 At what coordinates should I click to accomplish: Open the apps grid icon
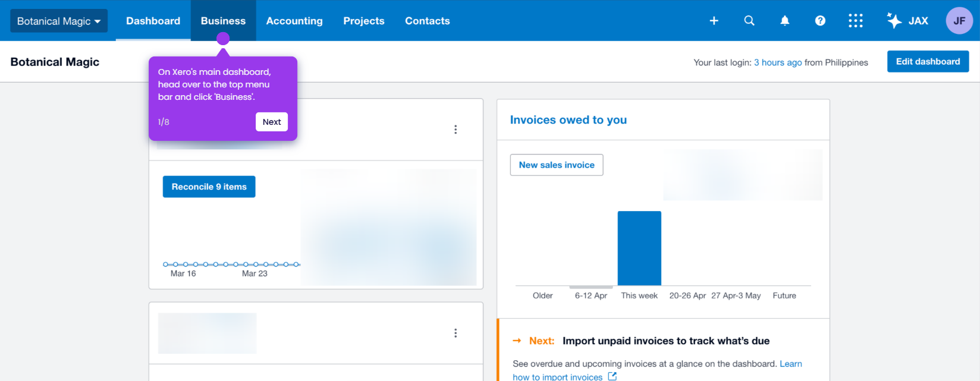[856, 21]
